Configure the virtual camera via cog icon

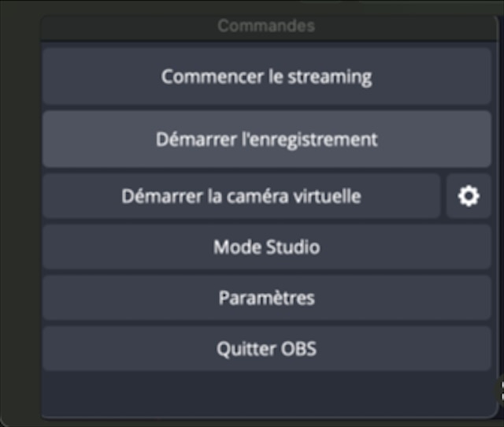click(469, 196)
